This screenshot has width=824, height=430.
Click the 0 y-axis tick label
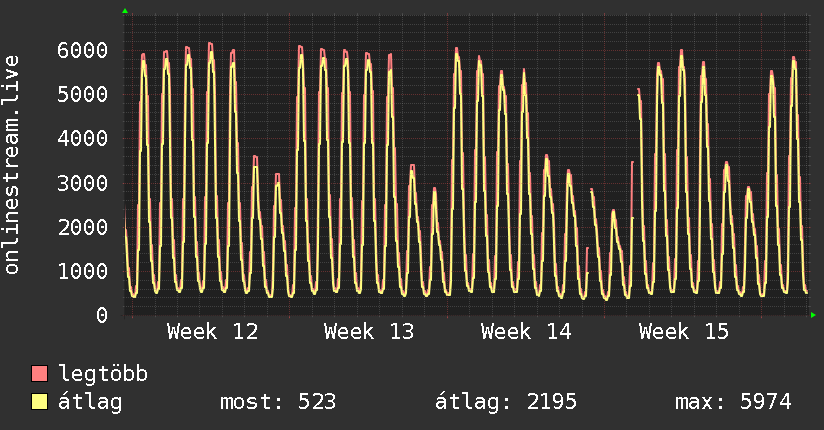pyautogui.click(x=102, y=315)
